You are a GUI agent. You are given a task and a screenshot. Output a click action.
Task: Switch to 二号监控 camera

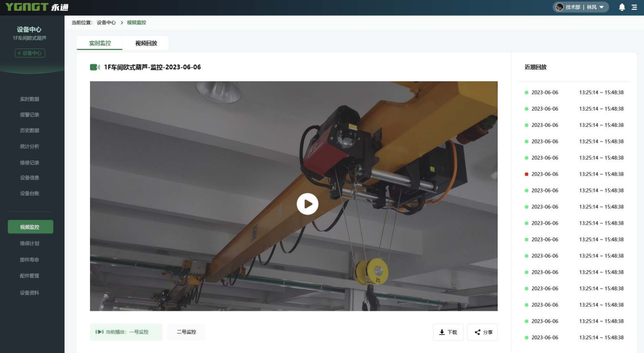tap(186, 332)
